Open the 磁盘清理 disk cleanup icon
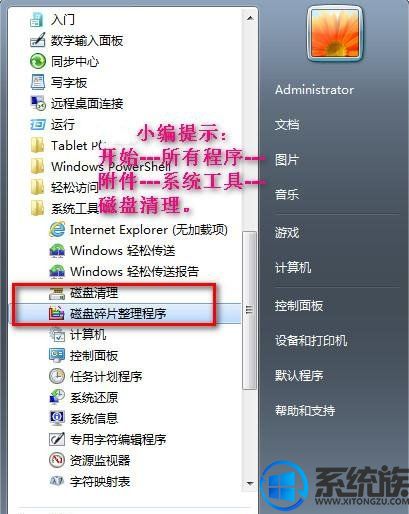 57,293
